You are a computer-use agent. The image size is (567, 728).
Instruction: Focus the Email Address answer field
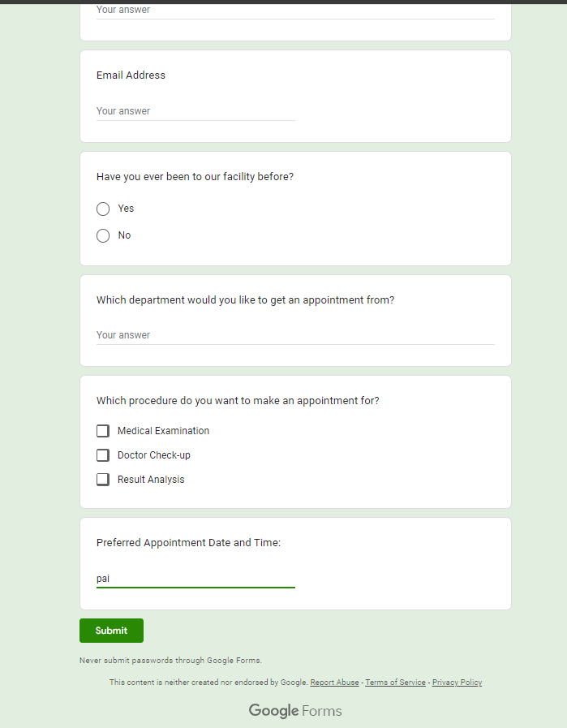[195, 111]
